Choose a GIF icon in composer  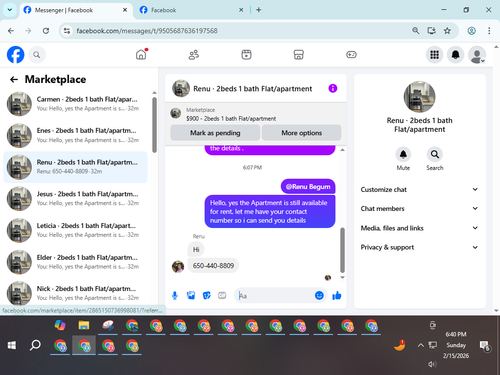pos(222,295)
